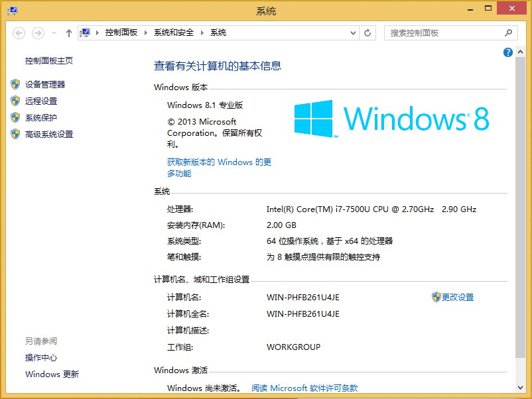Viewport: 532px width, 399px height.
Task: Open 控制面板主页 link
Action: (x=49, y=61)
